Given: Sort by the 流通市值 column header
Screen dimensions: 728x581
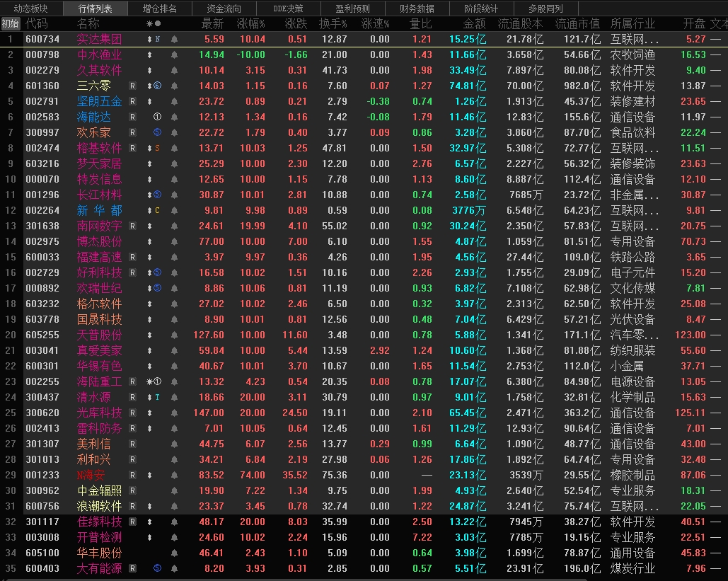Looking at the screenshot, I should click(x=577, y=23).
